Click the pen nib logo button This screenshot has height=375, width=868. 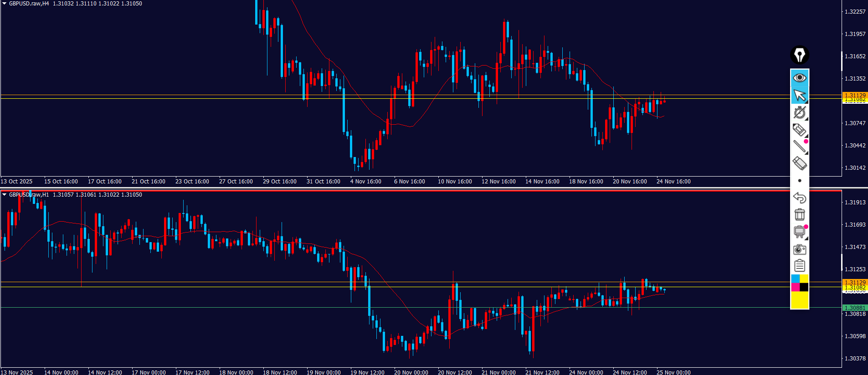[x=799, y=55]
